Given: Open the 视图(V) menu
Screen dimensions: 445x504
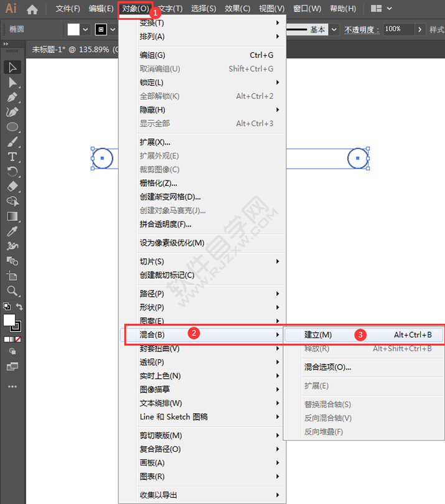Looking at the screenshot, I should tap(272, 9).
